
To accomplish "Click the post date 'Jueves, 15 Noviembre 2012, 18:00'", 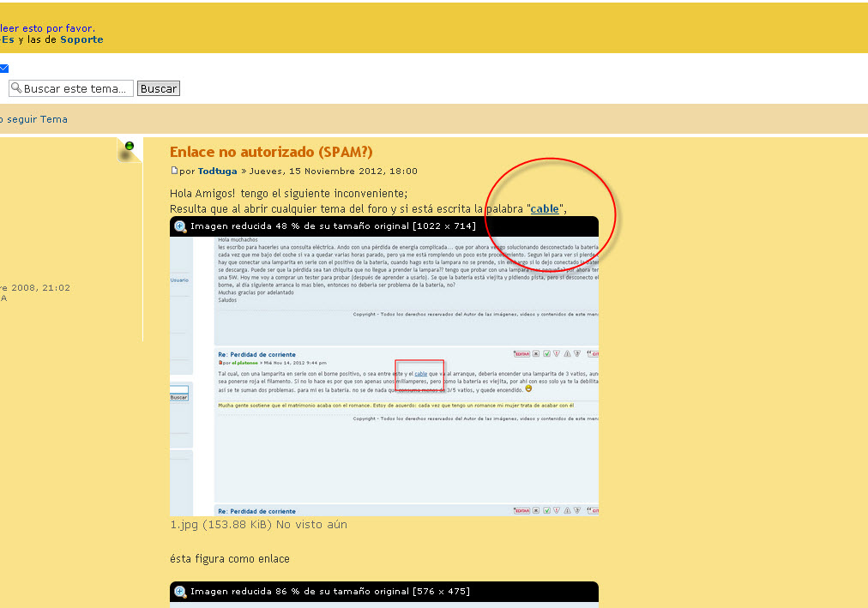I will [334, 172].
